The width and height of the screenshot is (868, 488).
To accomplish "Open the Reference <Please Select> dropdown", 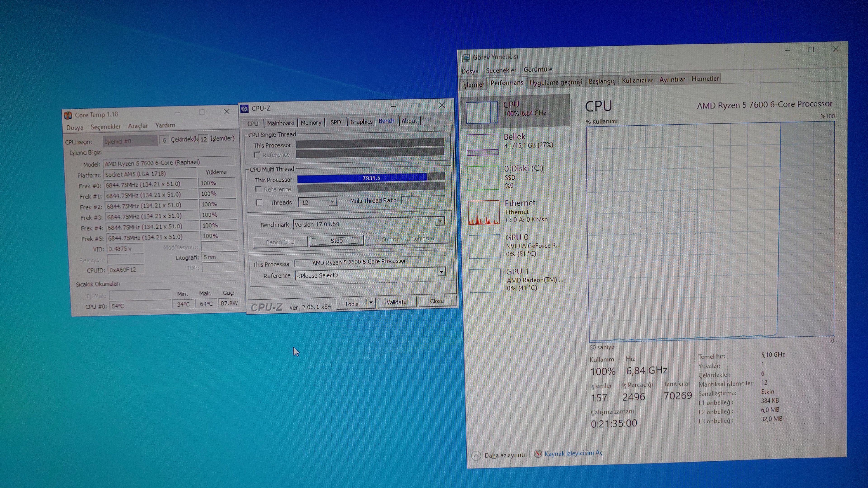I will [x=441, y=272].
